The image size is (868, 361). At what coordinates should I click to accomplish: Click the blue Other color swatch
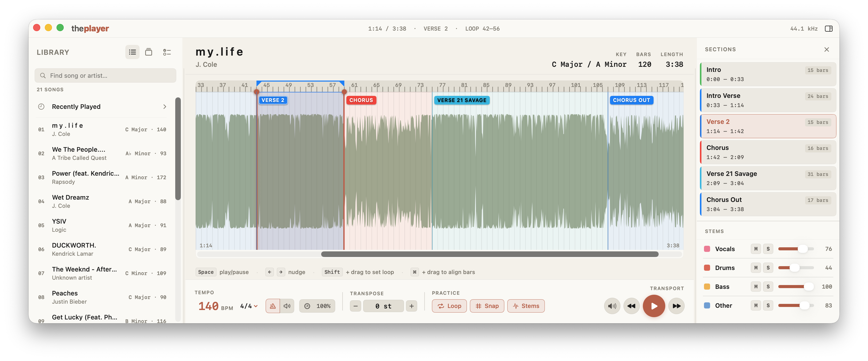[707, 306]
